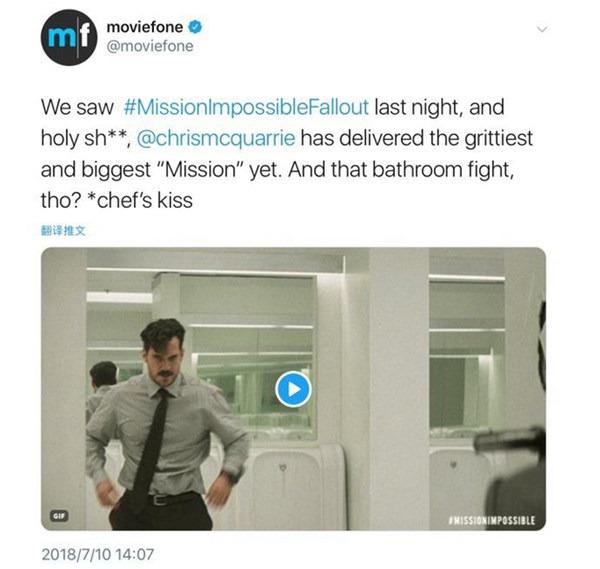Screen dimensions: 600x569
Task: Open the GIF media thumbnail
Action: [293, 389]
